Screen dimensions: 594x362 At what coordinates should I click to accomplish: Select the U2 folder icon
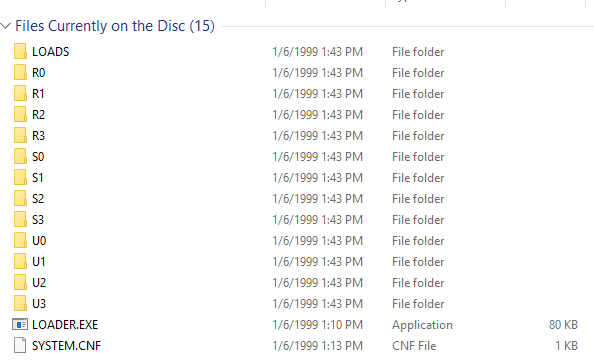tap(20, 282)
